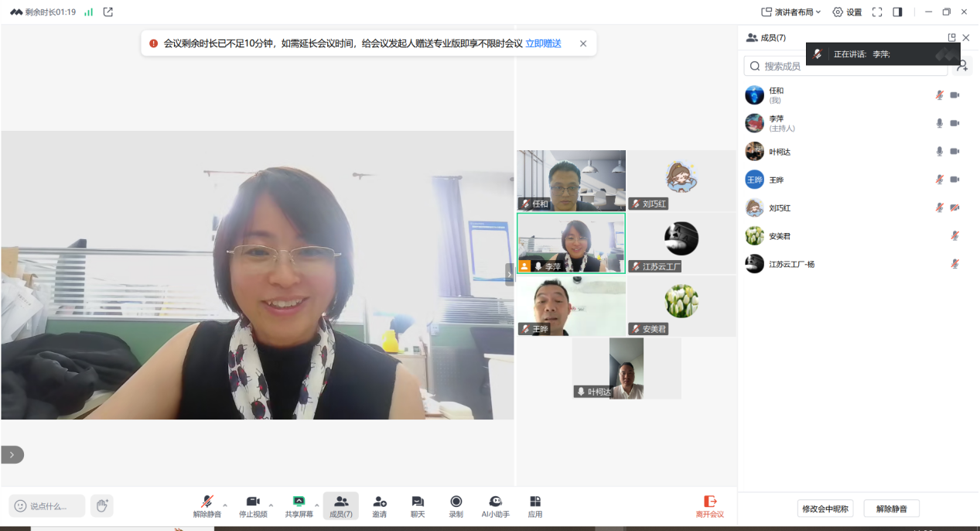Image resolution: width=980 pixels, height=531 pixels.
Task: Select the 成员(7) toolbar item
Action: (x=341, y=505)
